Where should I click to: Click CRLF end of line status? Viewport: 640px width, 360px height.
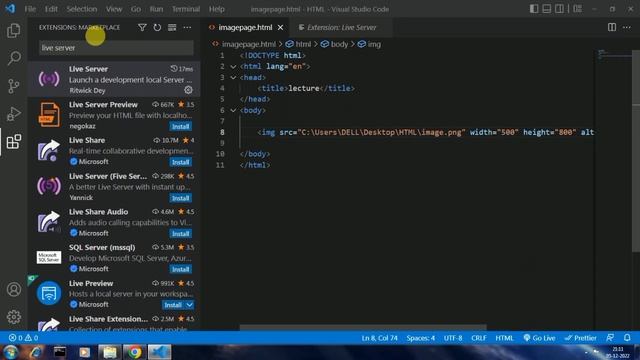point(478,338)
